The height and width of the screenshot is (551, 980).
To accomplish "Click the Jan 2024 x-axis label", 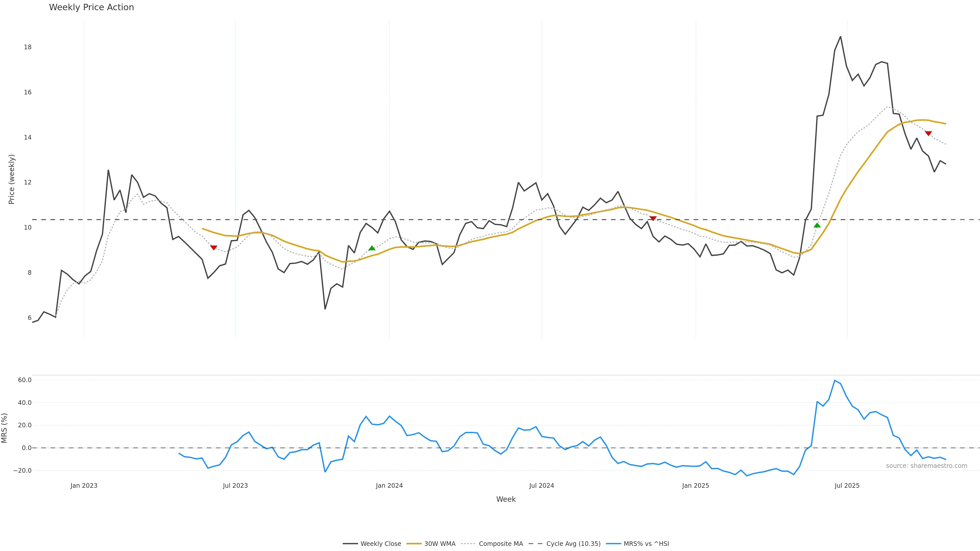I will tap(389, 486).
